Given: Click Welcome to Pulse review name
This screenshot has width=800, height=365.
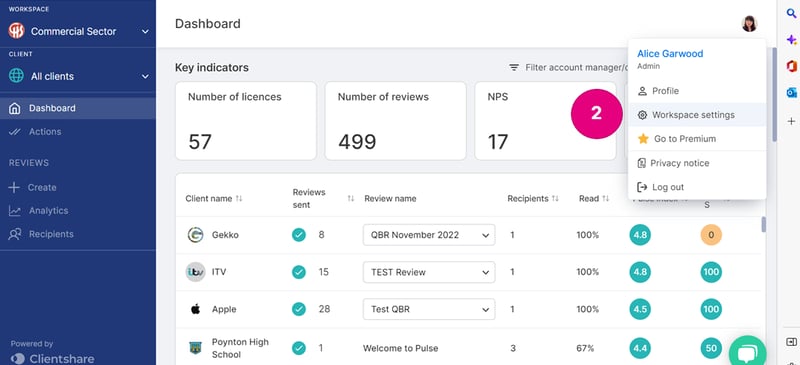Looking at the screenshot, I should [x=401, y=348].
